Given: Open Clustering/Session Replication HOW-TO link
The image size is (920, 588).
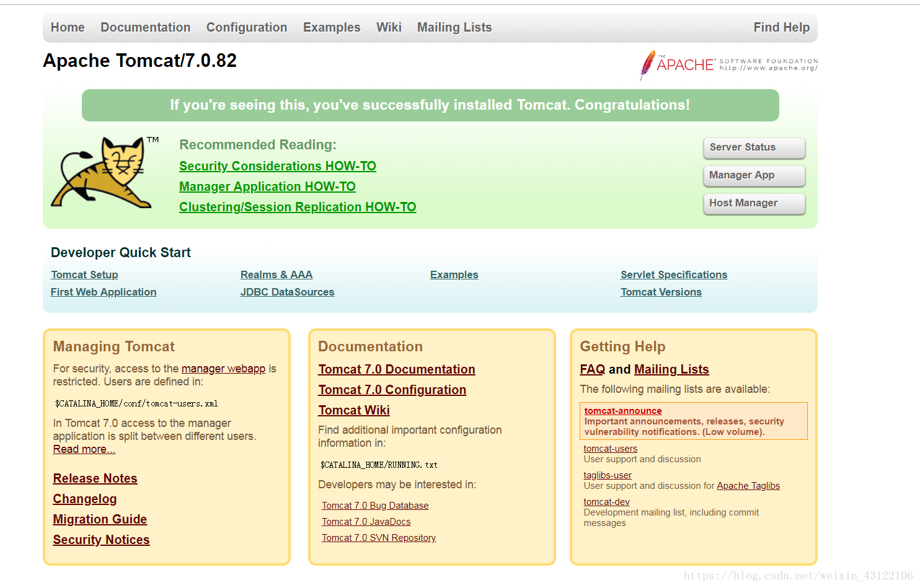Looking at the screenshot, I should 298,207.
